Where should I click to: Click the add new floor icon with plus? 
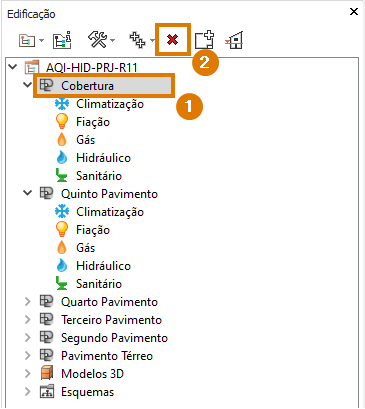tap(204, 40)
